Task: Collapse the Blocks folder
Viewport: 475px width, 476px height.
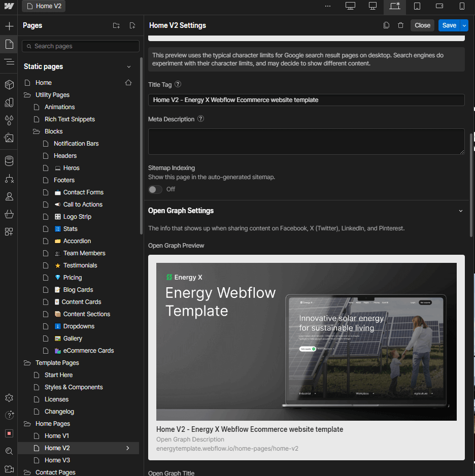Action: pos(37,131)
